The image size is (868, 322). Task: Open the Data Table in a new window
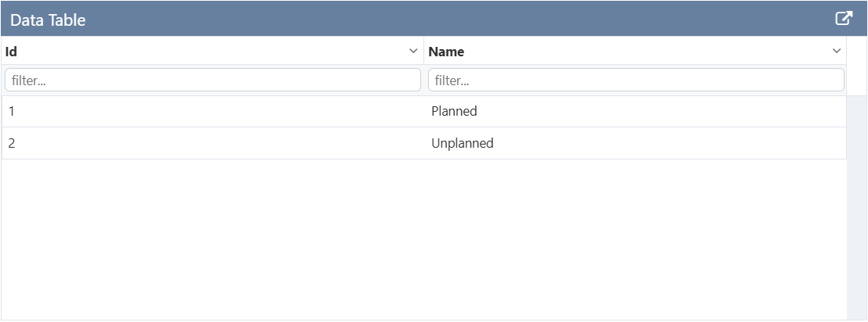click(843, 19)
